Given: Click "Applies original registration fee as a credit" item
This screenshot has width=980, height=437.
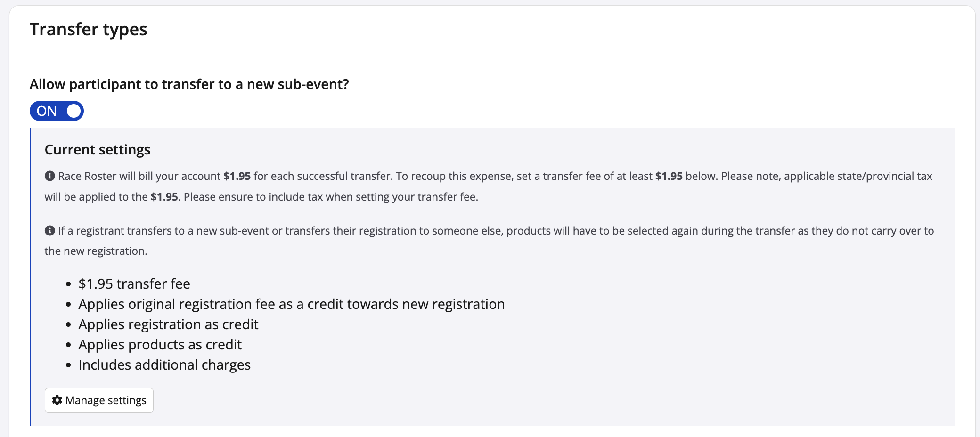Looking at the screenshot, I should [291, 304].
